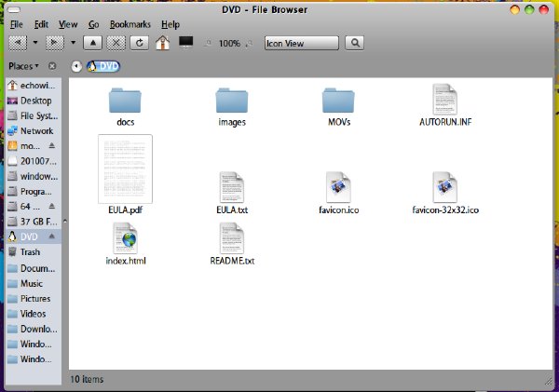Open the Go menu

click(93, 24)
